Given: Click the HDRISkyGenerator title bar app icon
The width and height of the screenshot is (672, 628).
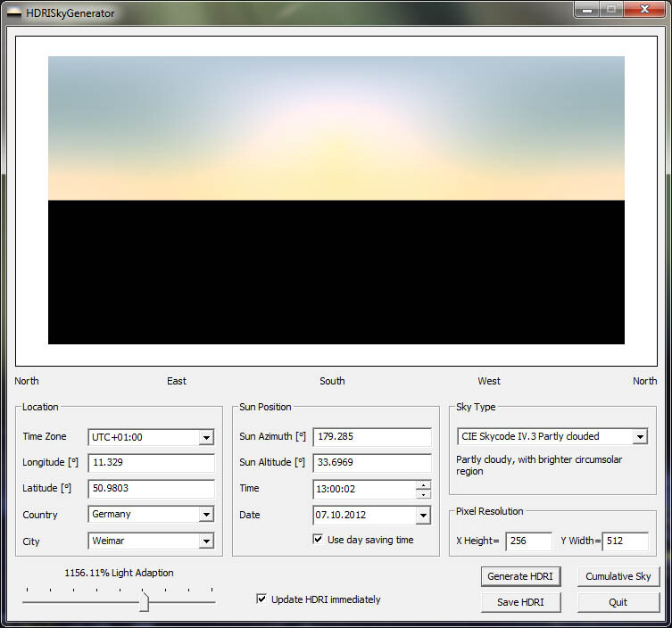Looking at the screenshot, I should point(13,13).
